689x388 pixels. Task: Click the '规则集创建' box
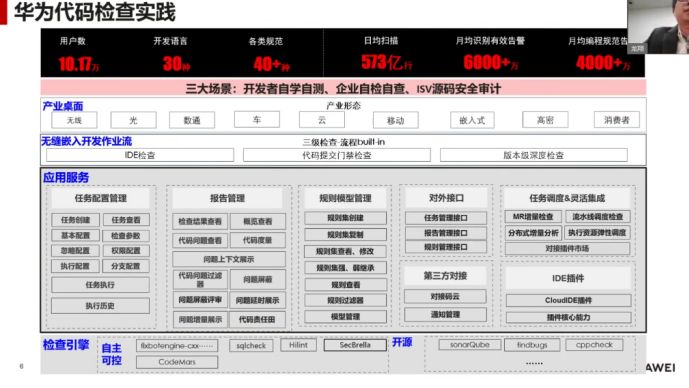(x=345, y=218)
